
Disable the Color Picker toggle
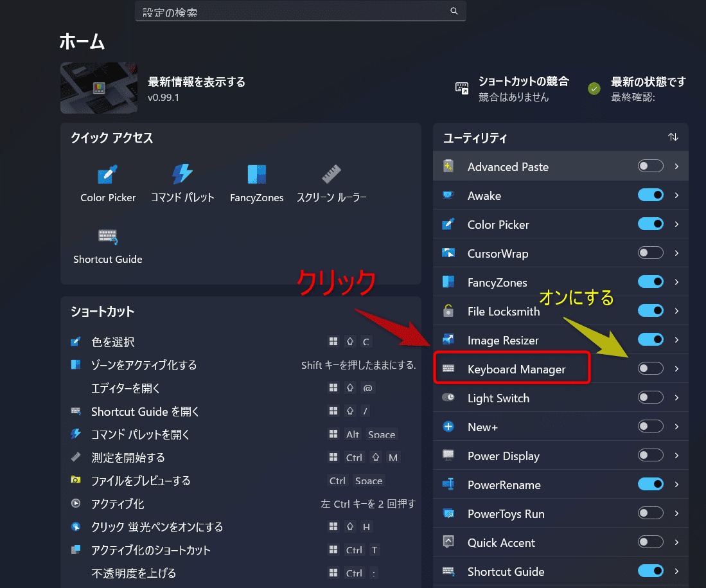(650, 224)
